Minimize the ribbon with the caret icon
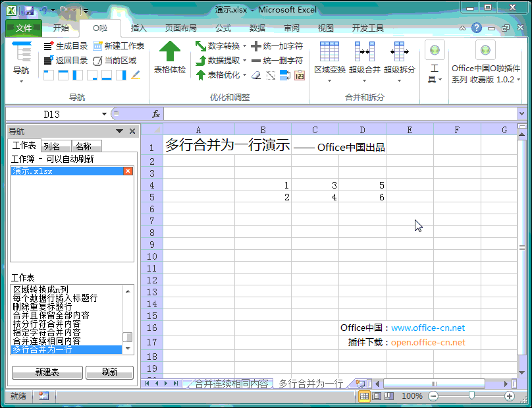 [462, 28]
